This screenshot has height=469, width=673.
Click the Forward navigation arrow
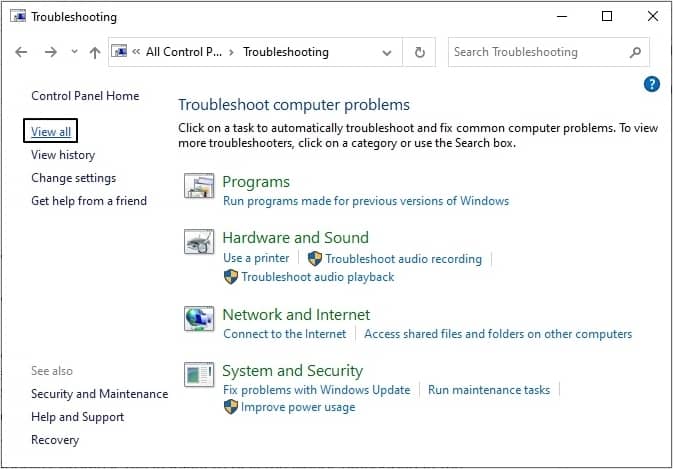click(x=51, y=52)
